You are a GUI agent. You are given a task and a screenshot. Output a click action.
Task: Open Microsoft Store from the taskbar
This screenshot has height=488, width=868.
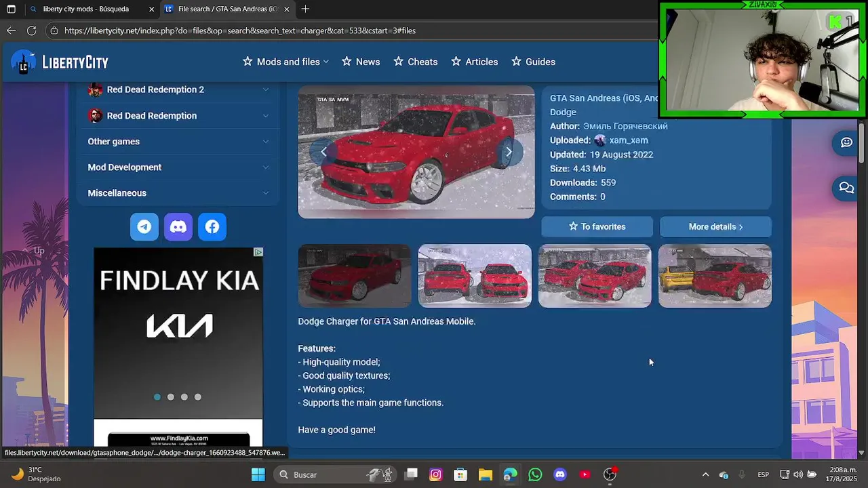(x=460, y=474)
